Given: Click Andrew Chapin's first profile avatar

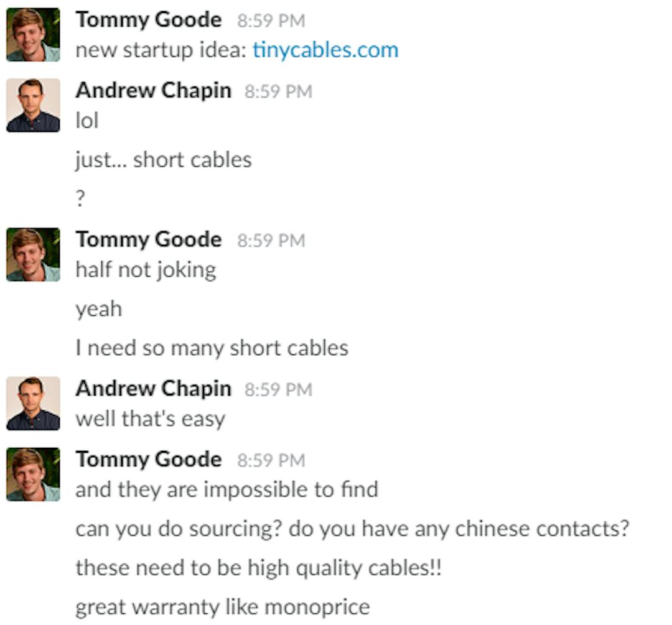Looking at the screenshot, I should pyautogui.click(x=34, y=106).
